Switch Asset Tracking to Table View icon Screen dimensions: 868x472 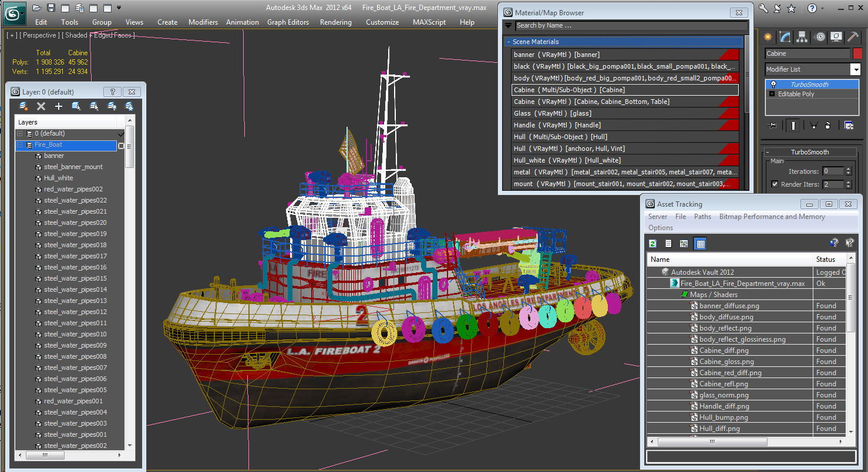(x=700, y=244)
